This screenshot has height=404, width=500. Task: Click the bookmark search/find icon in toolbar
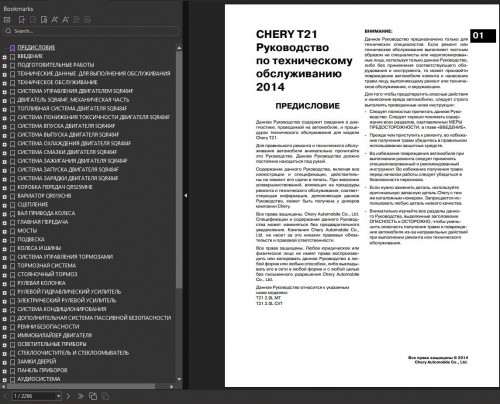coord(44,20)
